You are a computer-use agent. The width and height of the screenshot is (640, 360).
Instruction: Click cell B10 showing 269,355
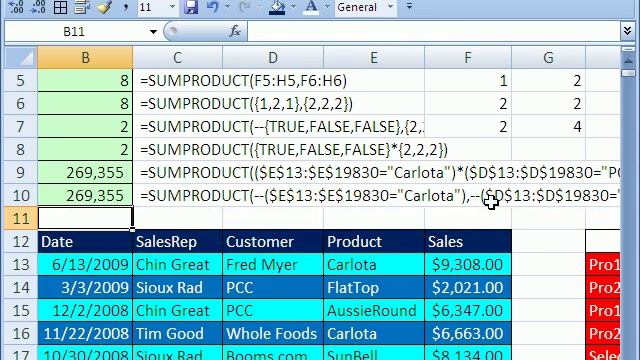click(x=85, y=196)
